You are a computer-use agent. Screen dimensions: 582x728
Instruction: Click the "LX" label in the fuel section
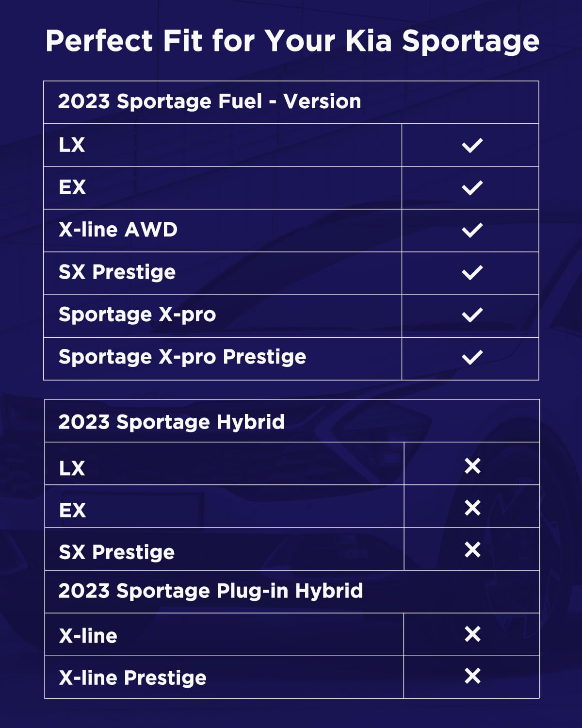(72, 145)
